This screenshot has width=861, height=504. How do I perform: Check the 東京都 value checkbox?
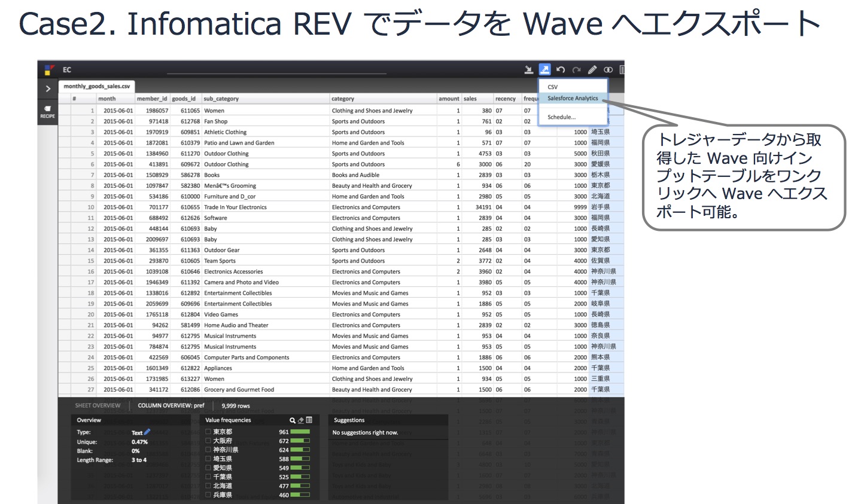pos(208,432)
